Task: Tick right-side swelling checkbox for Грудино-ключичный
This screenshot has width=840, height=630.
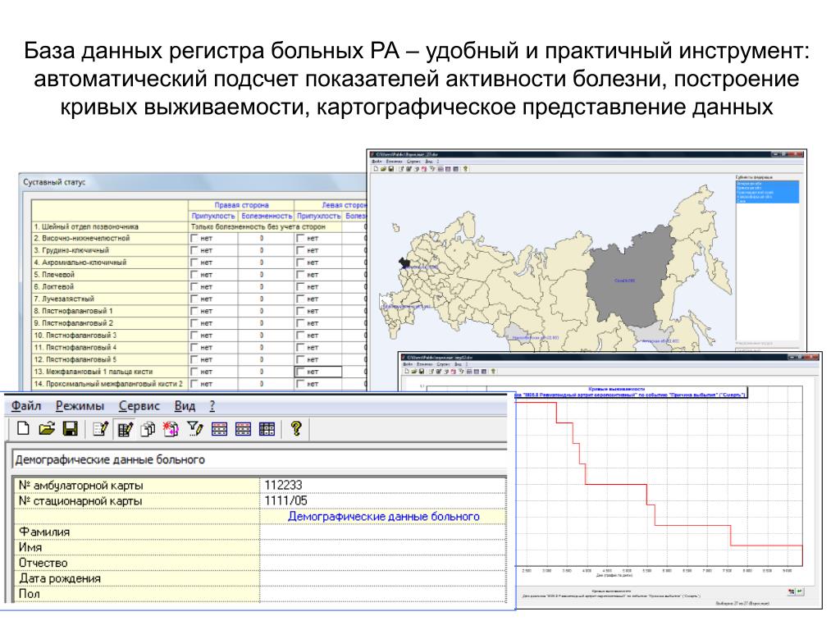Action: (194, 251)
